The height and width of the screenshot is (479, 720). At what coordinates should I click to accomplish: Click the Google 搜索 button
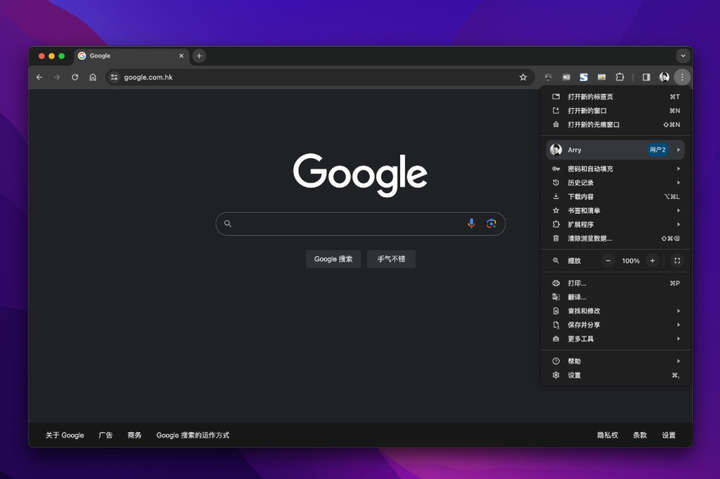pos(333,259)
